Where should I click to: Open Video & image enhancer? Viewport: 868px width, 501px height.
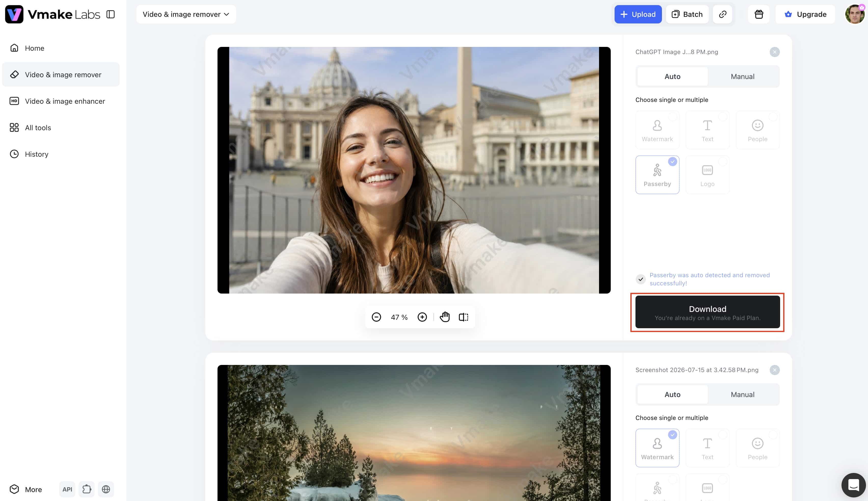pos(61,101)
